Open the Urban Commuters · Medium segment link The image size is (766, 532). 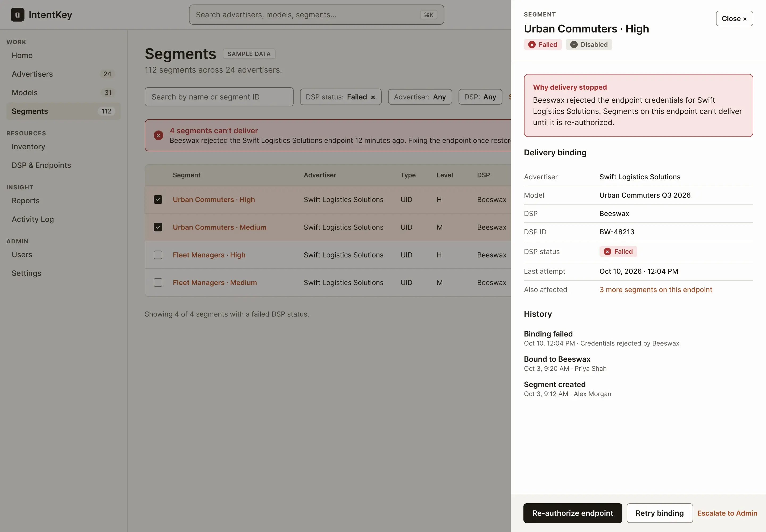pyautogui.click(x=219, y=227)
